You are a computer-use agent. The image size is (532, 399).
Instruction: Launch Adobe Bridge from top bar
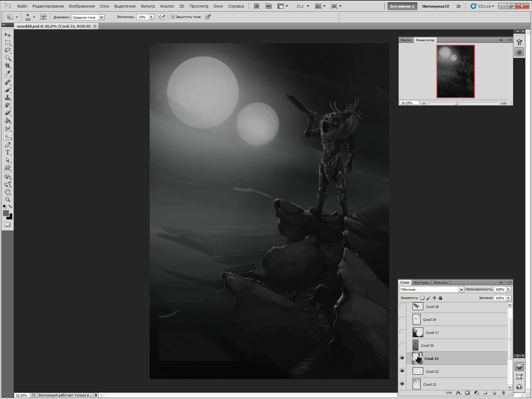[x=256, y=6]
